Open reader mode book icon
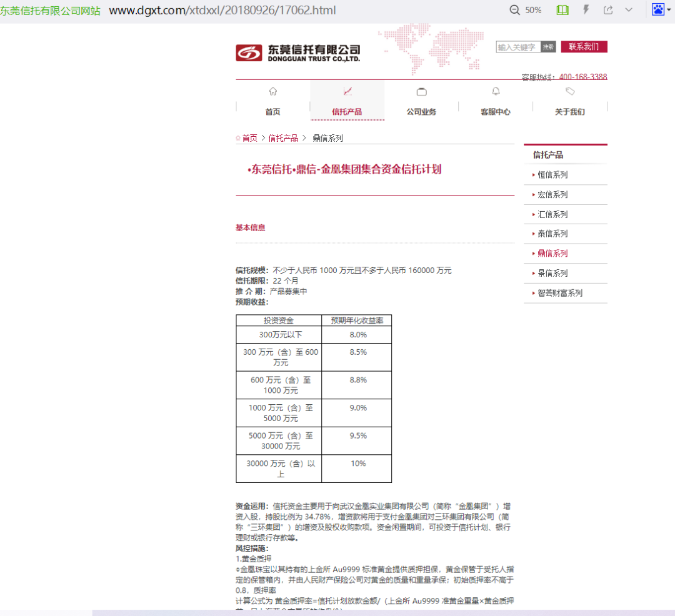 (562, 10)
